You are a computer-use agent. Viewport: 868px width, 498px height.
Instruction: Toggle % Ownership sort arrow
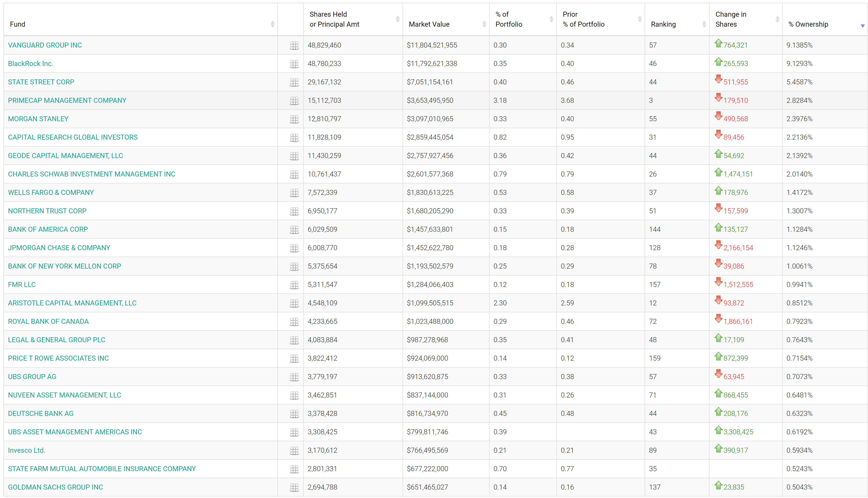tap(862, 26)
